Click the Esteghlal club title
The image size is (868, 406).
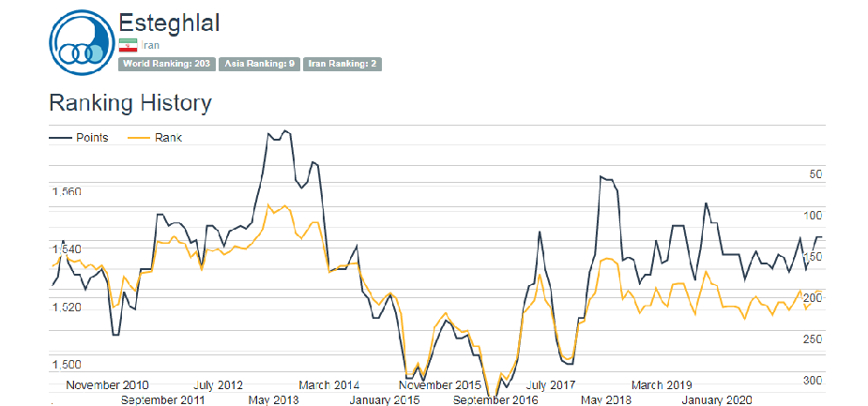click(170, 23)
